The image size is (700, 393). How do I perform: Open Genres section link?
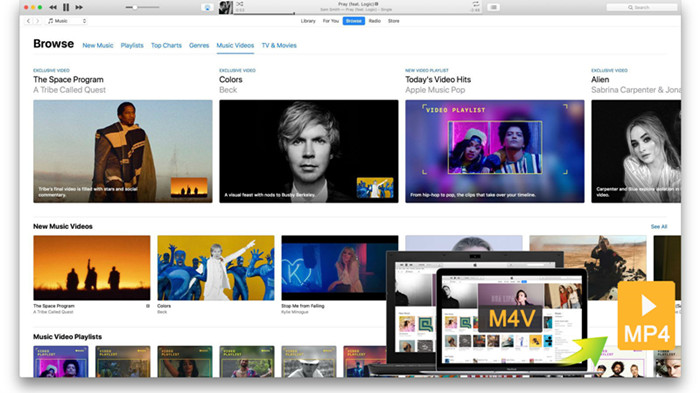click(199, 45)
